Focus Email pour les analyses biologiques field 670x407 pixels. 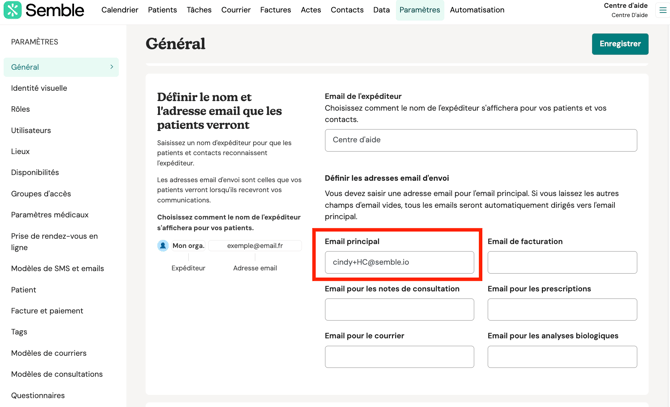coord(562,356)
